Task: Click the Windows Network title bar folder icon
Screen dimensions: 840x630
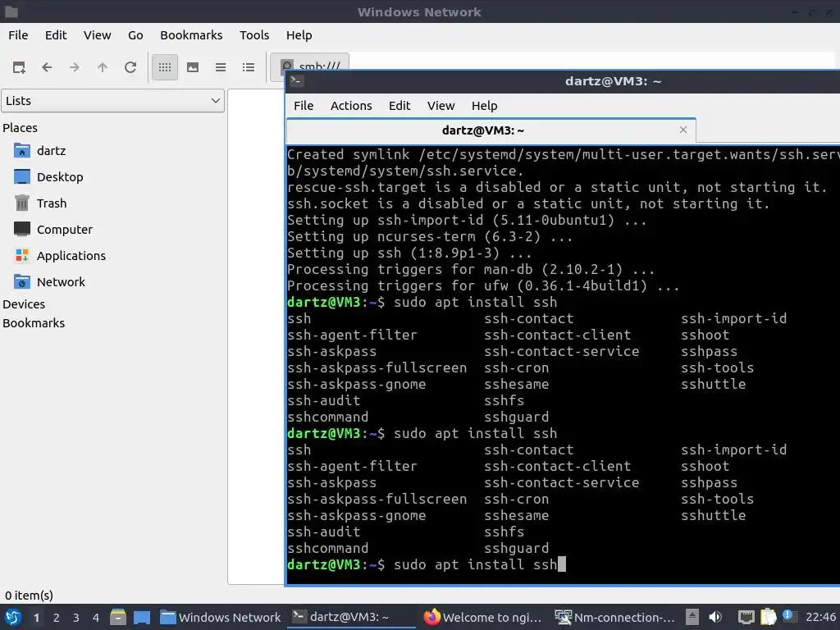Action: tap(11, 11)
